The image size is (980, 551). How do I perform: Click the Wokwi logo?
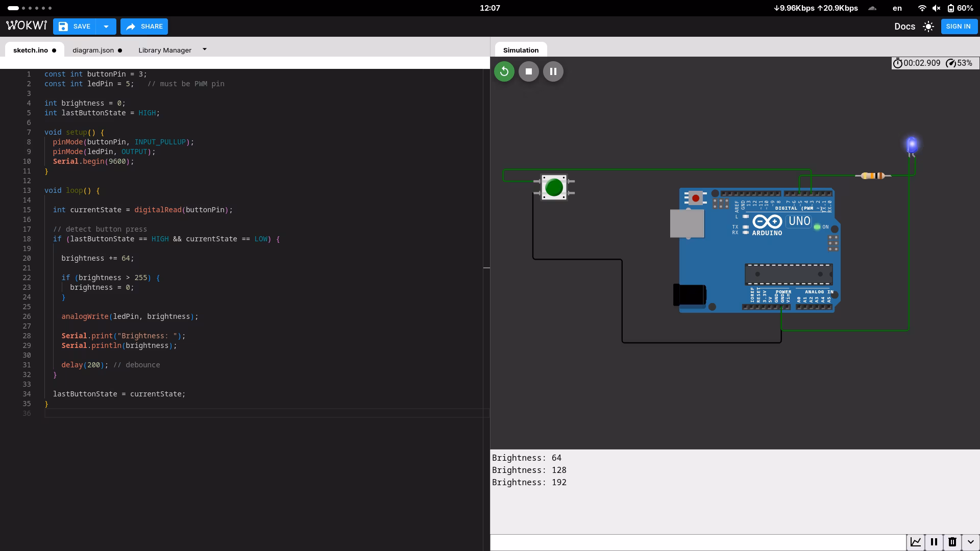click(26, 26)
